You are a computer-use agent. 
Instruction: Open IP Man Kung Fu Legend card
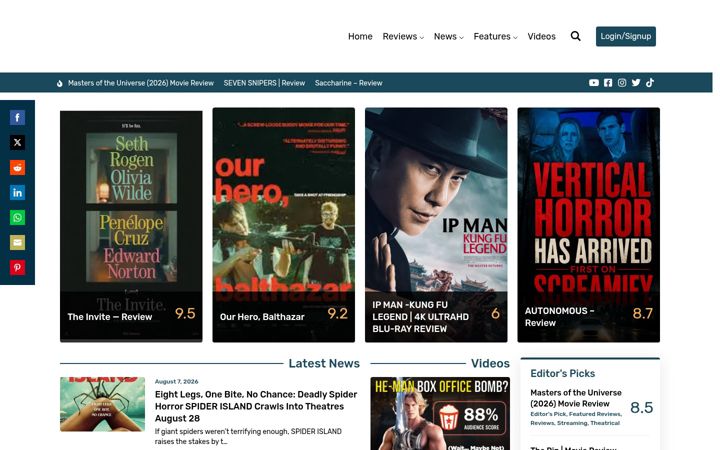[x=436, y=225]
